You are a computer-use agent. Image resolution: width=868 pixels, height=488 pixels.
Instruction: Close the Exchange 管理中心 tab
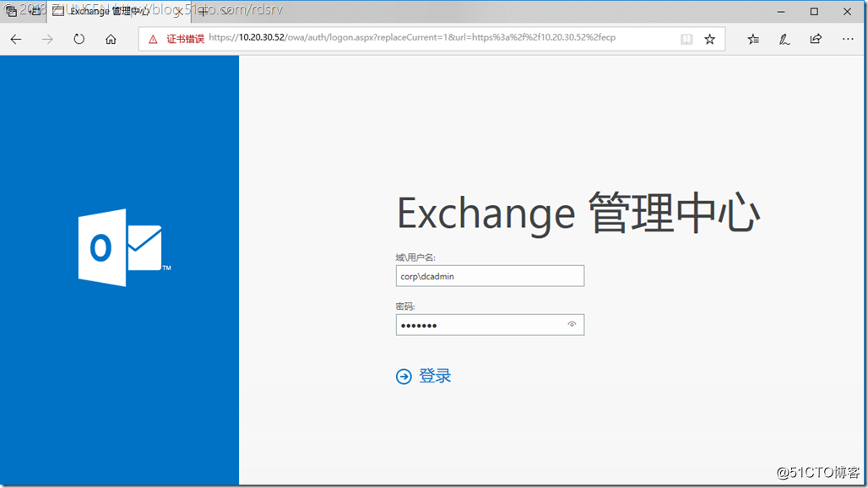pyautogui.click(x=179, y=11)
